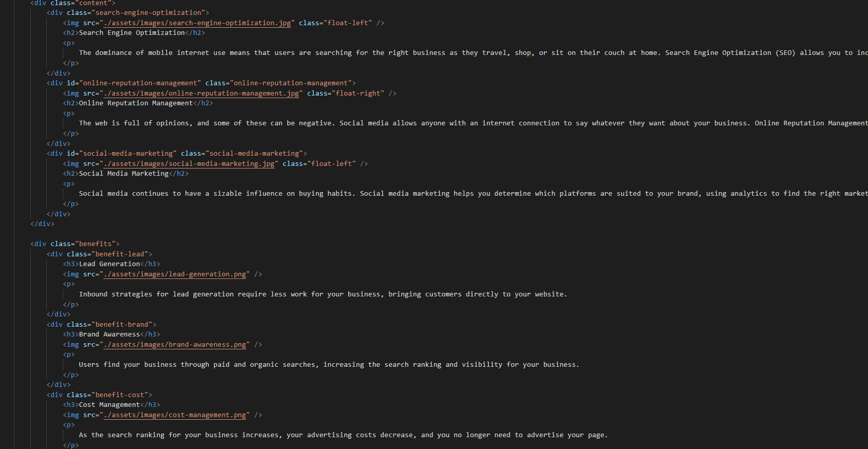Click the class="benefits" div opening tag
Image resolution: width=868 pixels, height=449 pixels.
tap(75, 244)
